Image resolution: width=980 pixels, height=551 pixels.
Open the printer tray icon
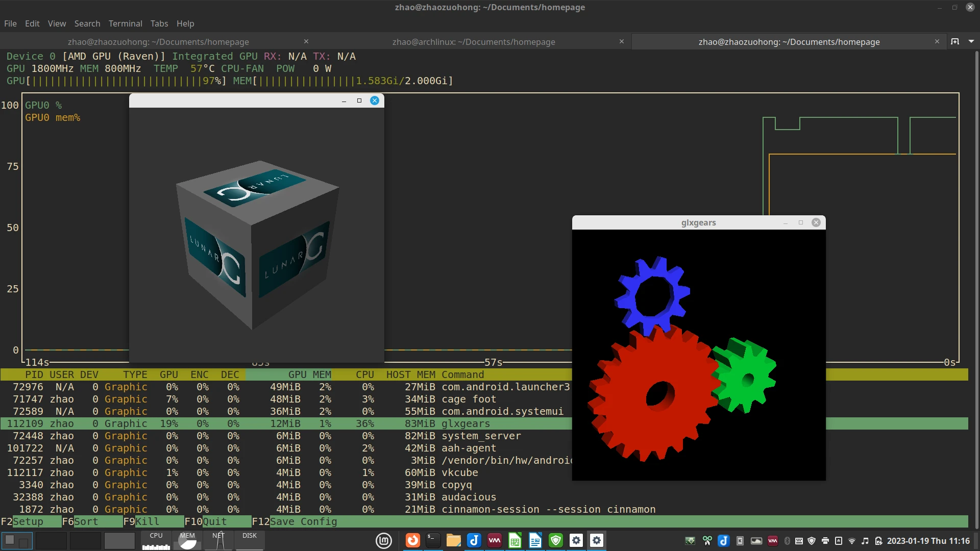(825, 541)
